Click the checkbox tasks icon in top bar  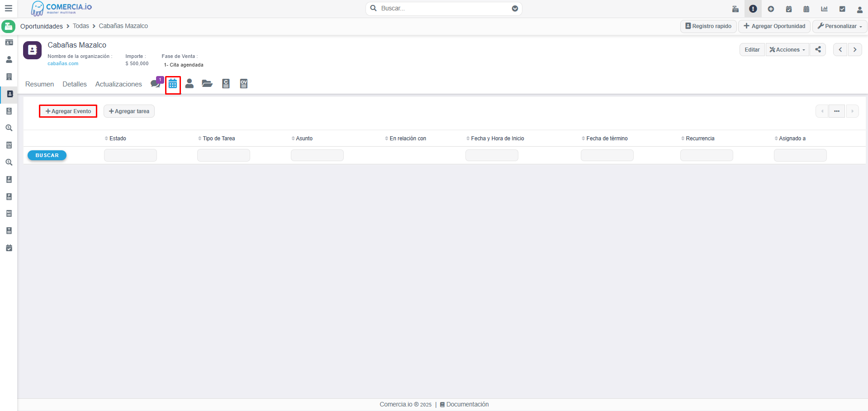(x=842, y=9)
